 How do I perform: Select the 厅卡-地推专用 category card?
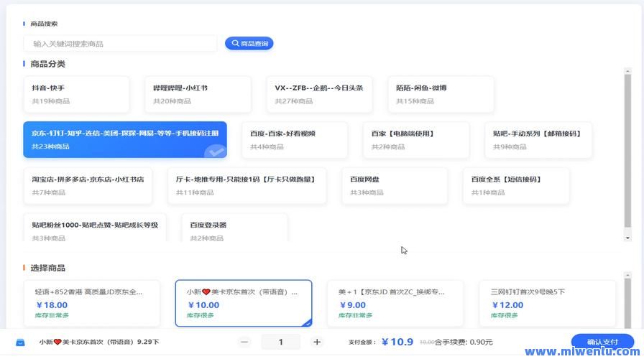[247, 186]
